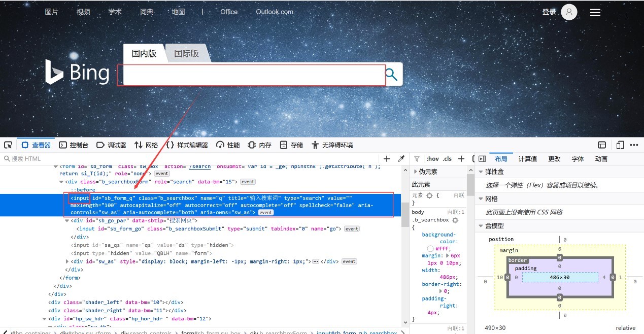644x334 pixels.
Task: Collapse the 弹性盒 flexbox section
Action: pos(481,172)
